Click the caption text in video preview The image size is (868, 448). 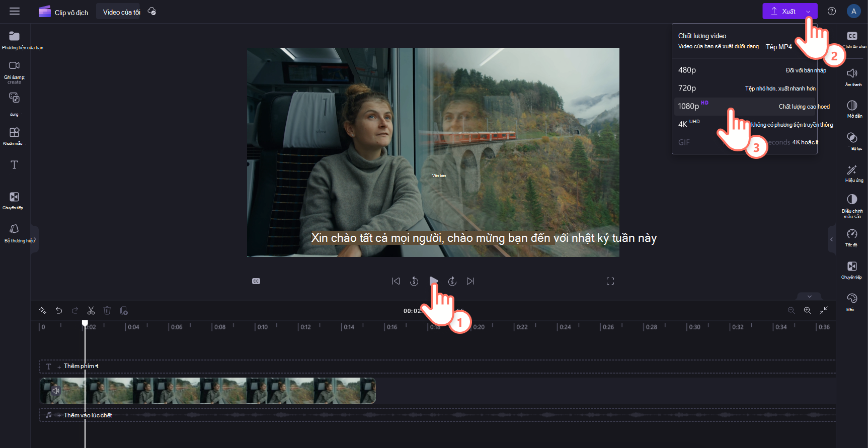(484, 238)
